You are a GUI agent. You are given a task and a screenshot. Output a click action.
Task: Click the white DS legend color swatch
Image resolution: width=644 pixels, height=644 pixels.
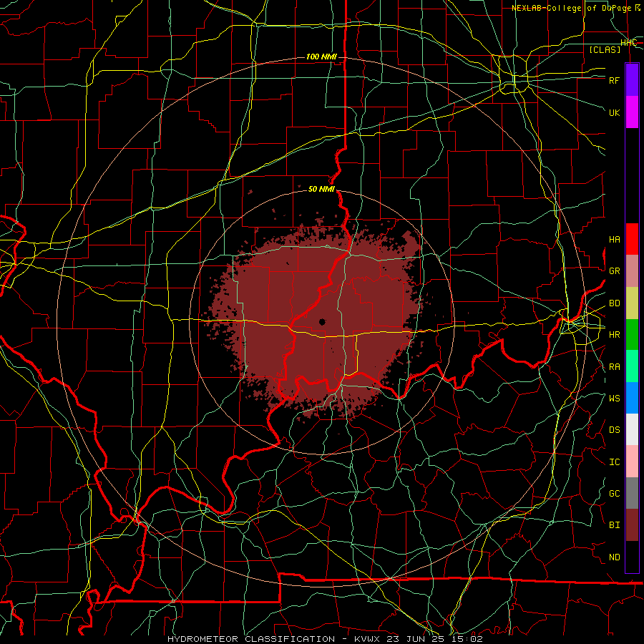[632, 429]
